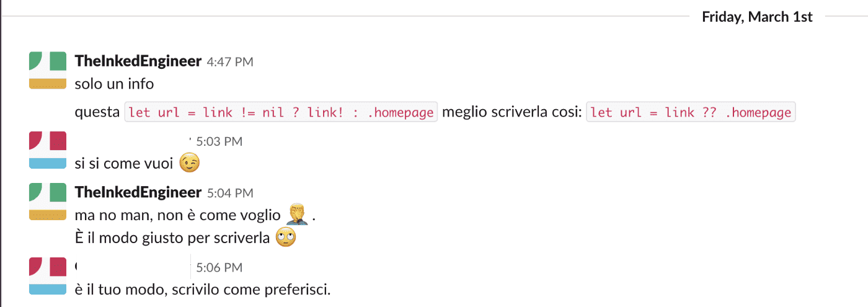
Task: Click TheInkedEngineer username on the 5:04 PM message
Action: [x=138, y=192]
